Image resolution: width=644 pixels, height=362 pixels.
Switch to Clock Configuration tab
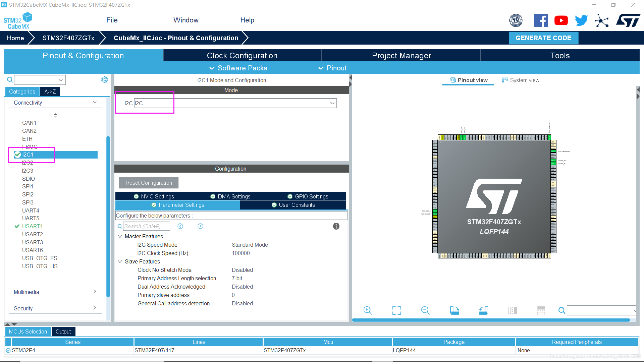pos(242,56)
